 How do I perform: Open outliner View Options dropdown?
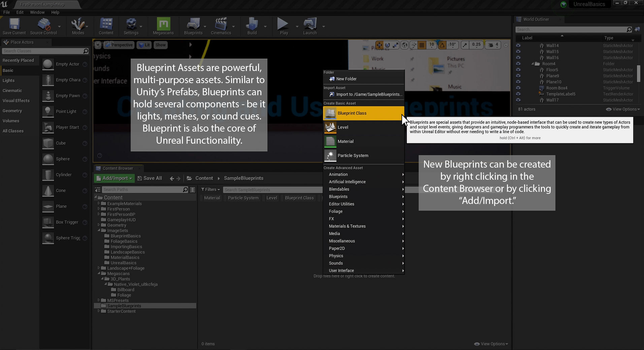point(623,109)
